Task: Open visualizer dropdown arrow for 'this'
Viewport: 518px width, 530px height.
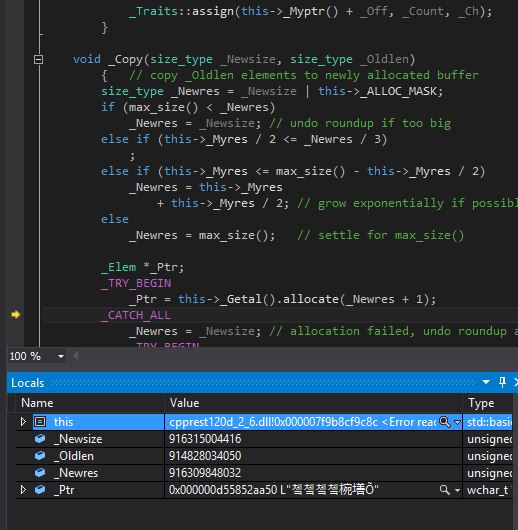Action: click(x=457, y=422)
